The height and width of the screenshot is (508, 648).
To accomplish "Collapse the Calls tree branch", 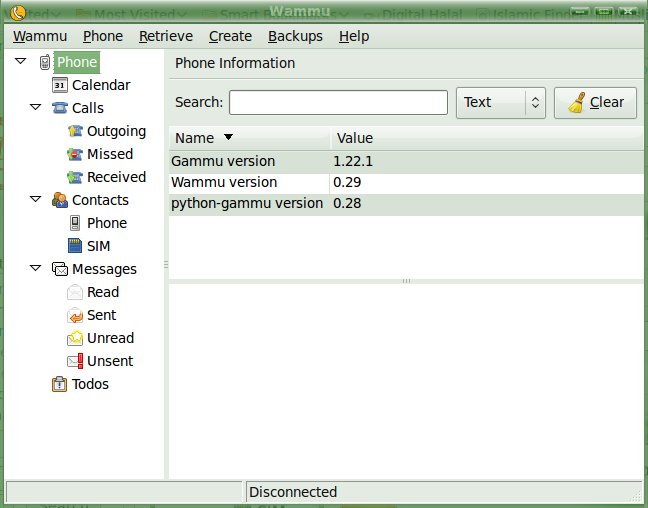I will point(36,108).
